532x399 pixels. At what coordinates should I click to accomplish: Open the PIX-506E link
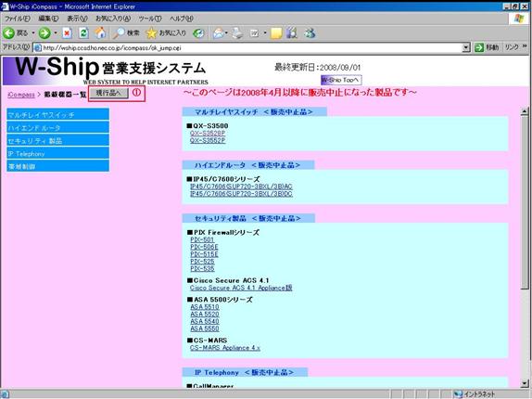[204, 247]
